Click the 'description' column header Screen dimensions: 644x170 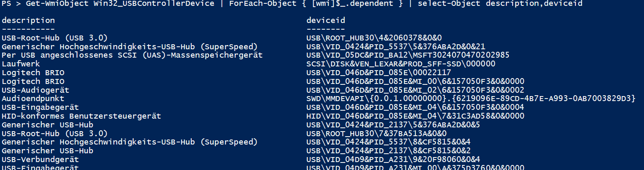tap(28, 20)
